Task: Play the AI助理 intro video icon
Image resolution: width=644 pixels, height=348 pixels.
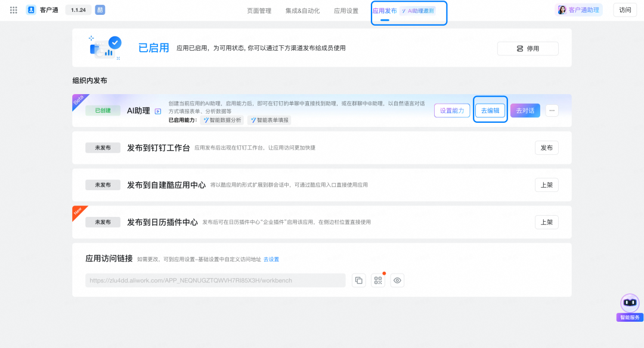Action: pos(158,111)
